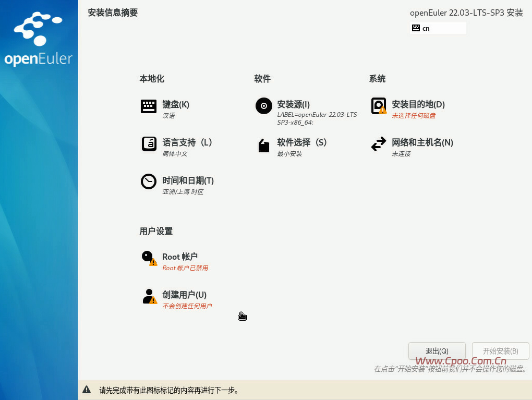This screenshot has height=400, width=532.
Task: Click the openEuler logo in sidebar
Action: coord(39,39)
